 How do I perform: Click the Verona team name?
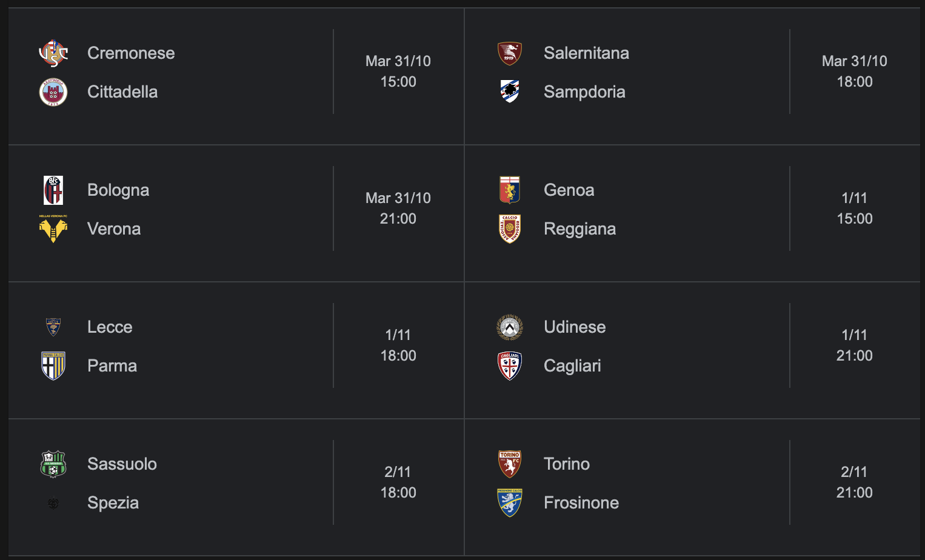point(114,229)
